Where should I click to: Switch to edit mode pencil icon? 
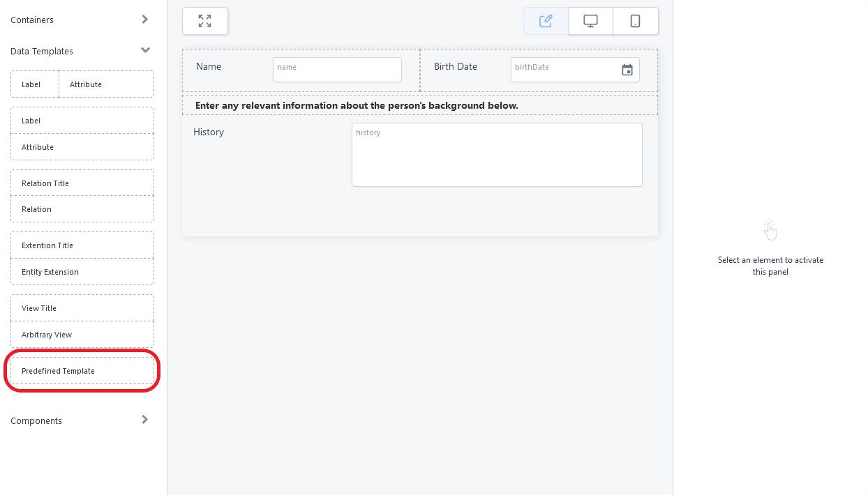click(x=546, y=21)
